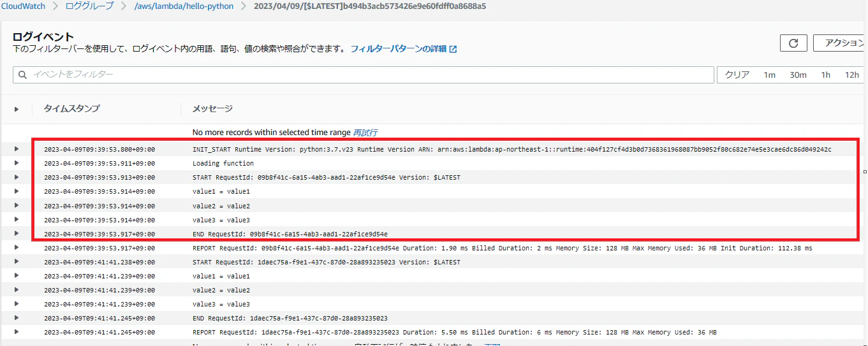Viewport: 868px width, 346px height.
Task: Click the メッセージ column header
Action: 212,109
